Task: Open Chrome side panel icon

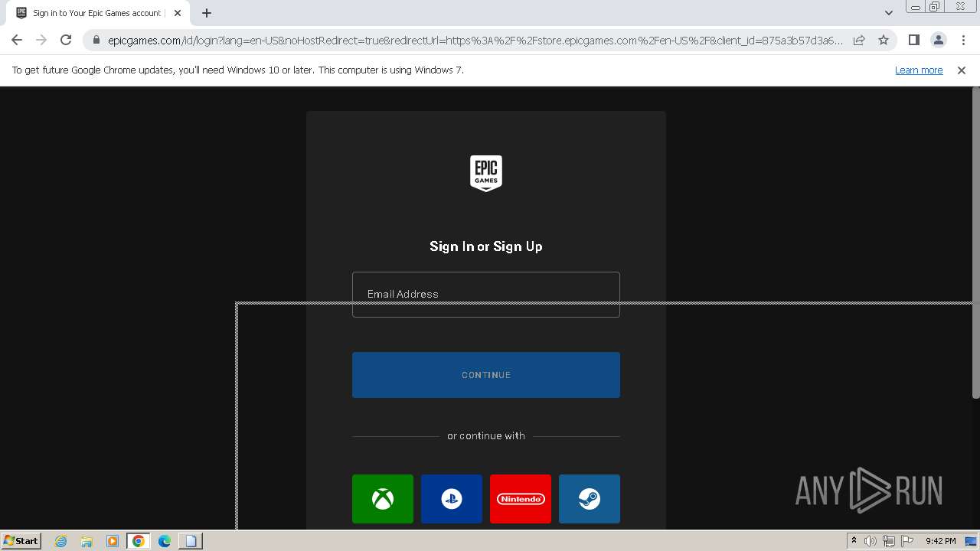Action: click(x=913, y=40)
